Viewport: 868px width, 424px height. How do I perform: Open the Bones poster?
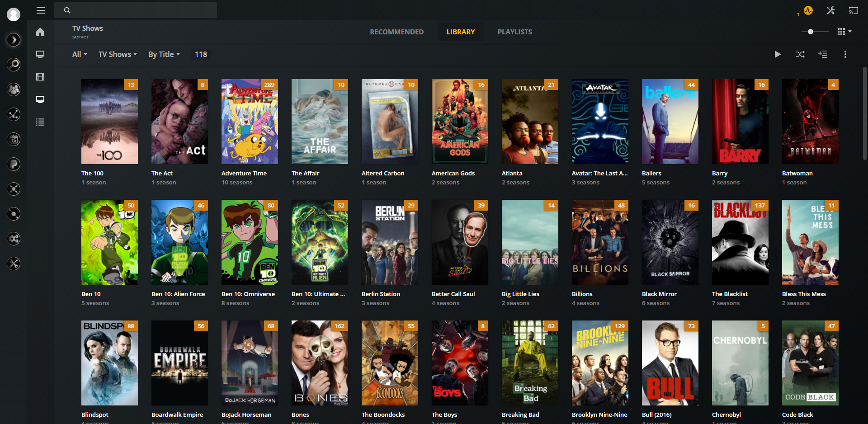click(320, 363)
